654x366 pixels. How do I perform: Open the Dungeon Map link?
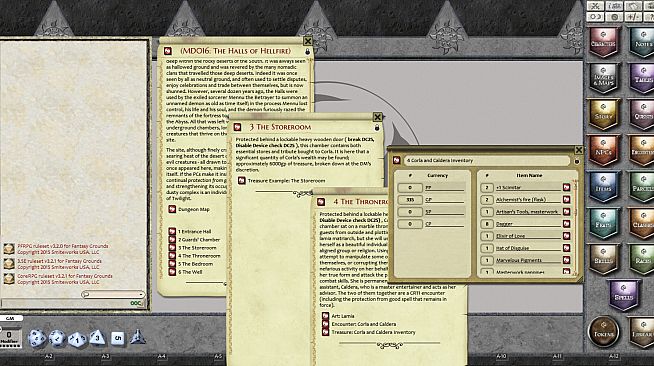[194, 210]
